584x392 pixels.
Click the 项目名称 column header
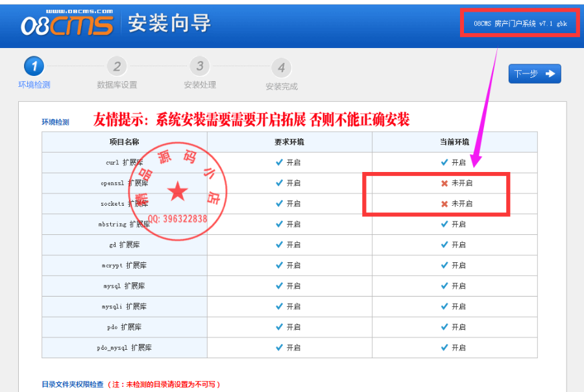pyautogui.click(x=125, y=142)
